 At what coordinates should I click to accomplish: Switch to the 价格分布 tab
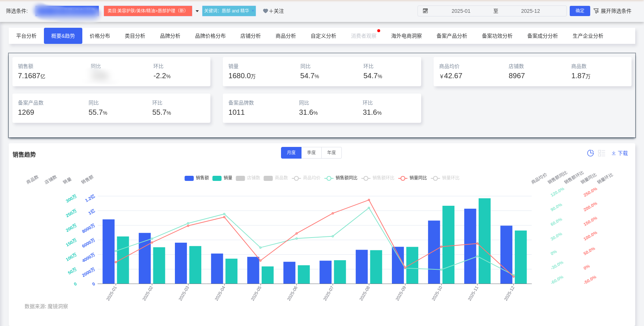(100, 36)
